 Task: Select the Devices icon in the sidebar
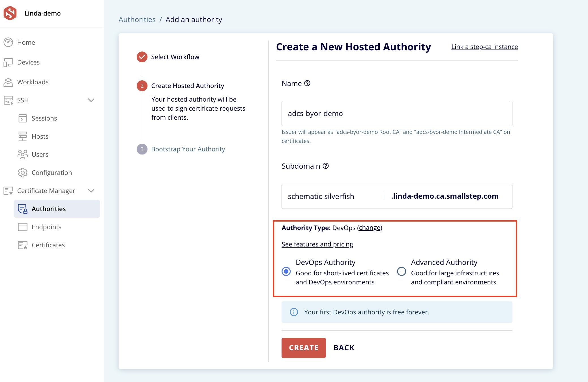point(8,62)
